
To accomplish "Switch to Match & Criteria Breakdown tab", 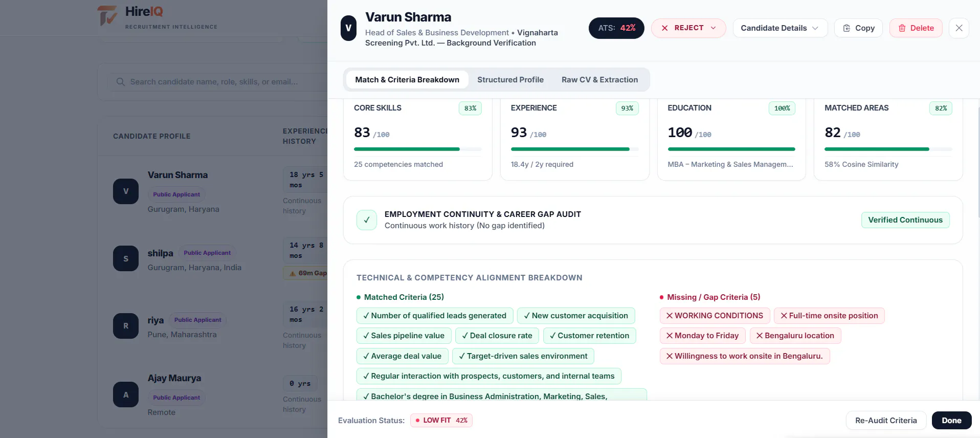I will [x=407, y=80].
